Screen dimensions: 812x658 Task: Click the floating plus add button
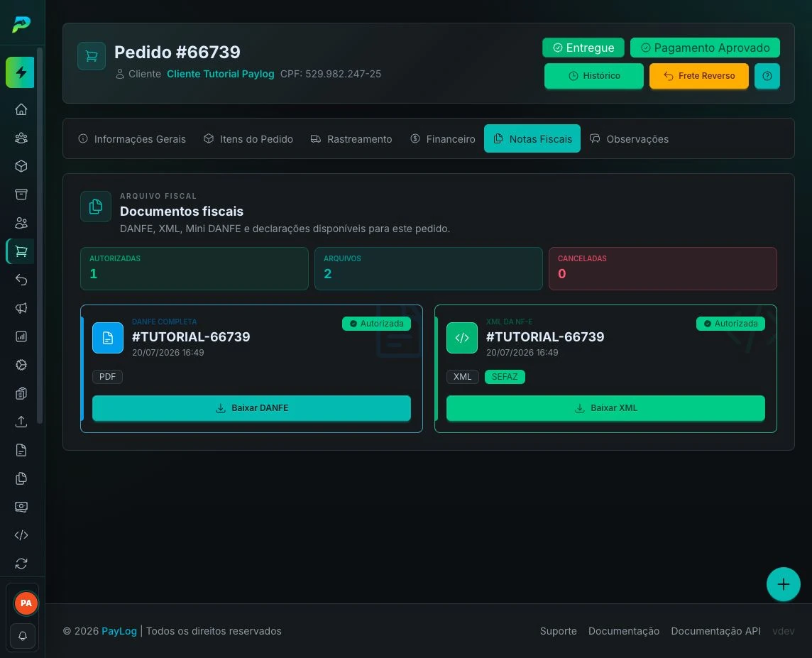784,584
